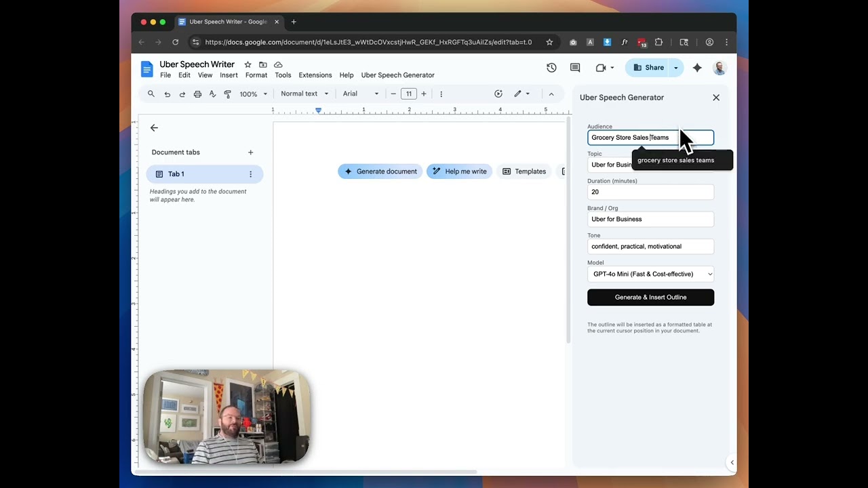Expand the Share options arrow
The height and width of the screenshot is (488, 868).
[675, 68]
